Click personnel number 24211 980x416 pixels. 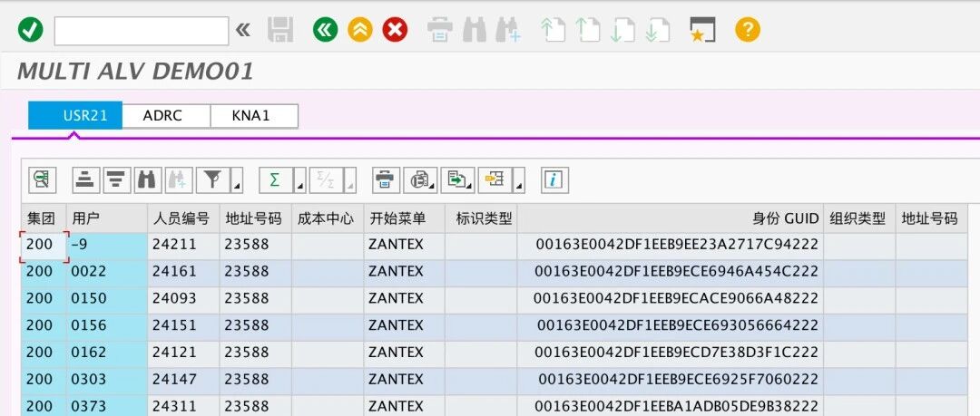click(183, 245)
